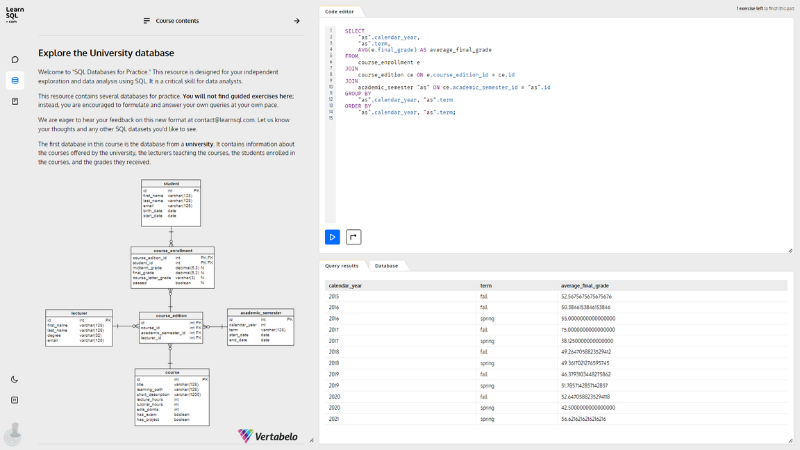Click the SELECT keyword in the editor
The width and height of the screenshot is (800, 450).
[x=355, y=31]
